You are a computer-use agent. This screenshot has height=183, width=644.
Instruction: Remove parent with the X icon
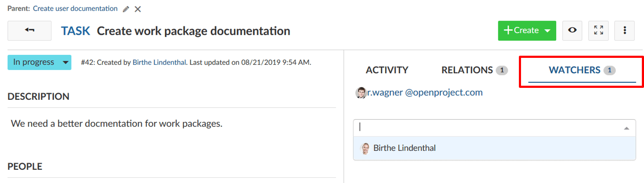(138, 9)
